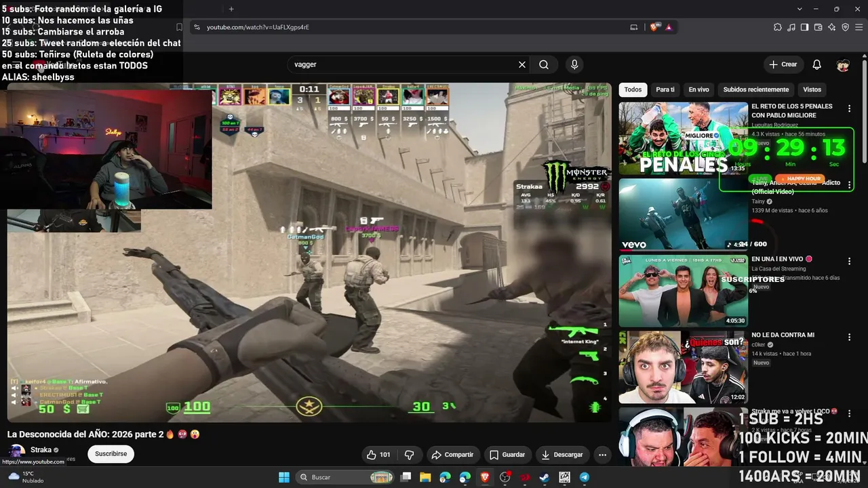Open YouTube notifications bell

pos(817,64)
